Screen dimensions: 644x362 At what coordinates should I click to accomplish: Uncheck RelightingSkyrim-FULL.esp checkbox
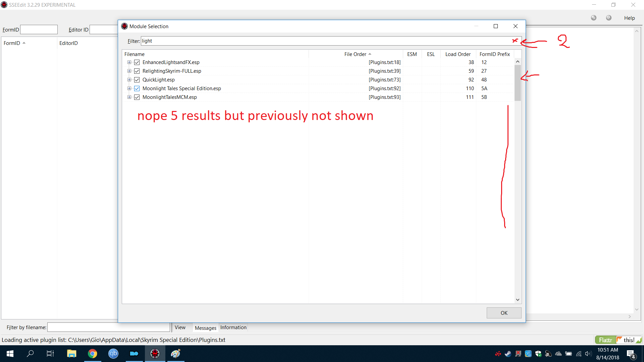pos(137,71)
